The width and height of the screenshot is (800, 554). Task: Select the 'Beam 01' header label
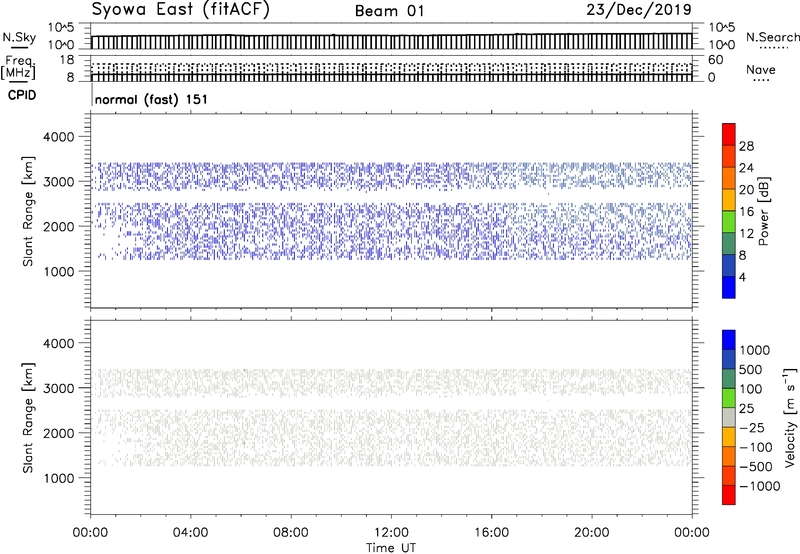pyautogui.click(x=389, y=11)
